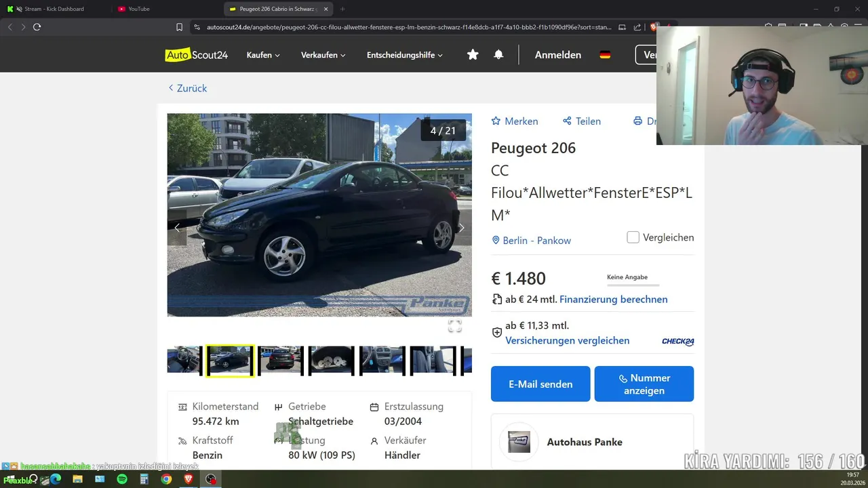Bookmark this page icon in address bar

(179, 27)
